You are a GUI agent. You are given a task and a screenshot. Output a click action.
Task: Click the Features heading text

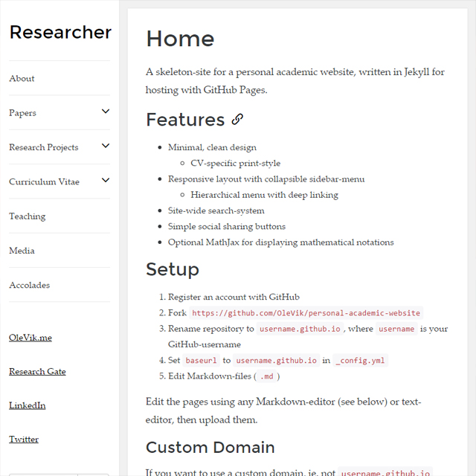(185, 120)
